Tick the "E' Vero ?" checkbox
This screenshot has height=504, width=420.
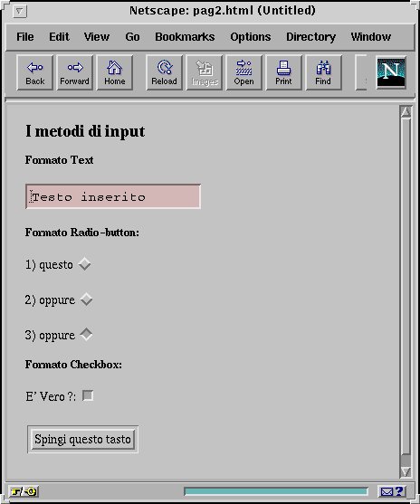click(88, 395)
